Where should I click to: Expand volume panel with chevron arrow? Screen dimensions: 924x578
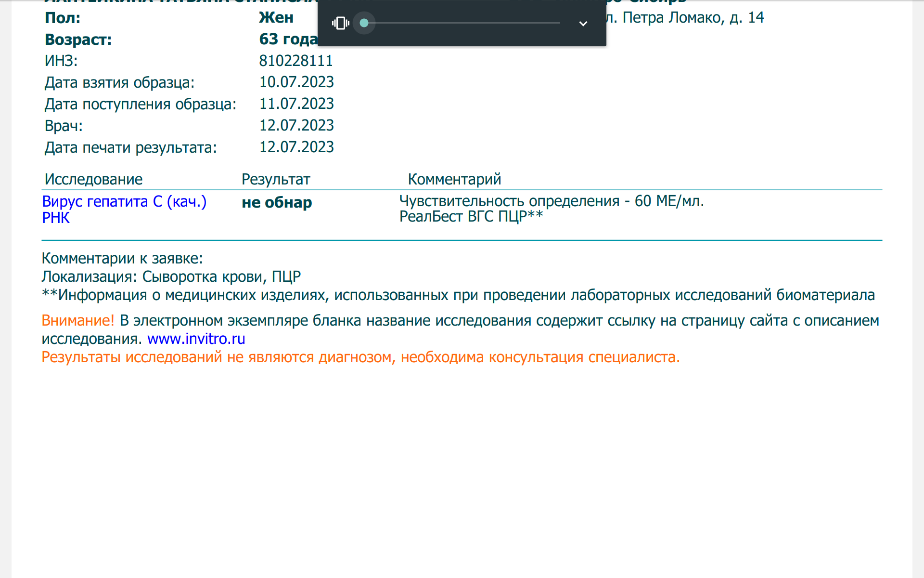point(583,23)
